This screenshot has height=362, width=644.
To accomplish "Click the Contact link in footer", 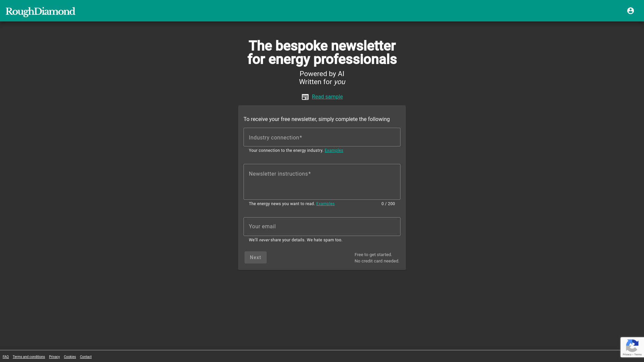I will [86, 357].
